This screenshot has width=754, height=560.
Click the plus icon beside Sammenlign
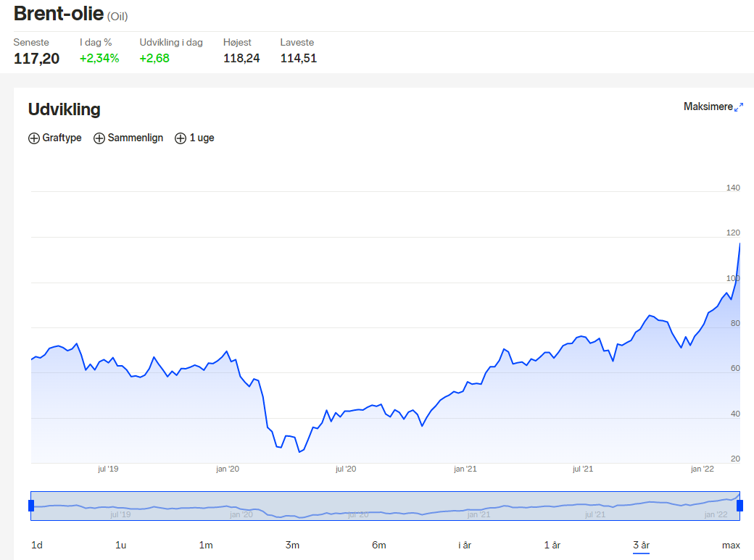coord(99,138)
